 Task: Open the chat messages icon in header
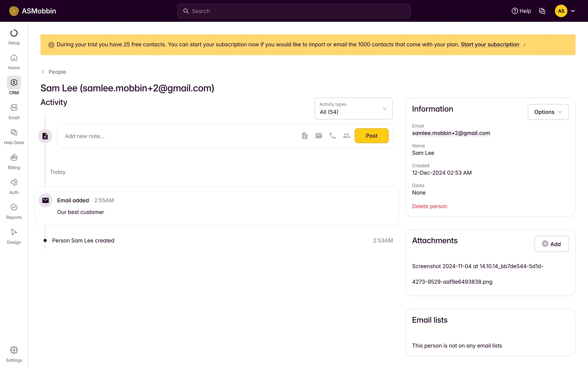tap(542, 11)
